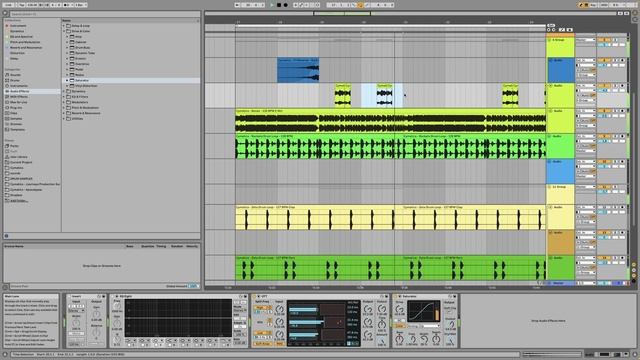Click the Groove Pool Global Amount slider
The height and width of the screenshot is (360, 640).
(x=193, y=287)
